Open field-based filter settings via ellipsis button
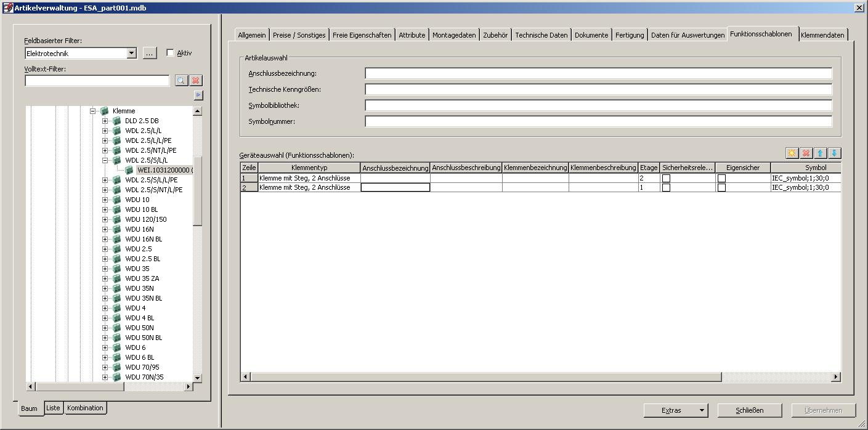Viewport: 868px width, 430px height. coord(150,54)
